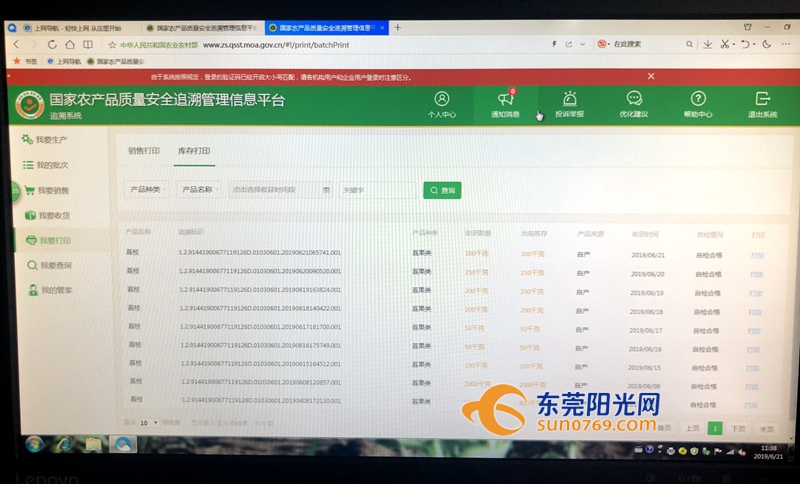The image size is (800, 484).
Task: Click the green 查询 search button
Action: [x=442, y=190]
